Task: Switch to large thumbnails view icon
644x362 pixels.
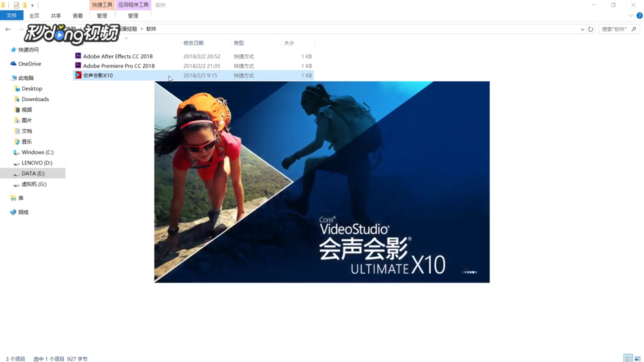Action: pyautogui.click(x=638, y=358)
